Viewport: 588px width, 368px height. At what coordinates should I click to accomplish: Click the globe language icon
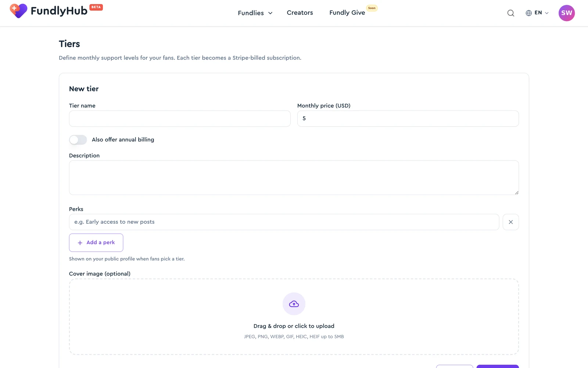pos(528,13)
